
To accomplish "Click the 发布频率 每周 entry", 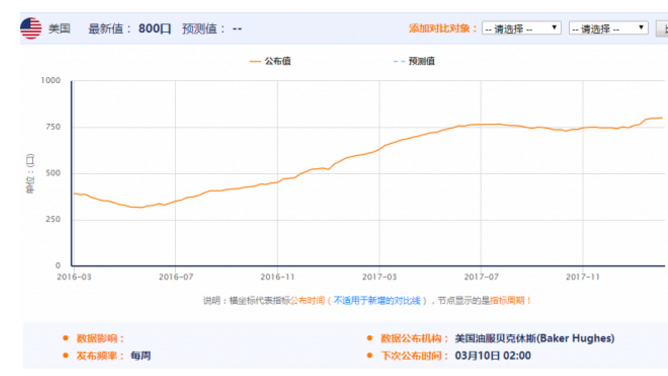I will [x=113, y=356].
